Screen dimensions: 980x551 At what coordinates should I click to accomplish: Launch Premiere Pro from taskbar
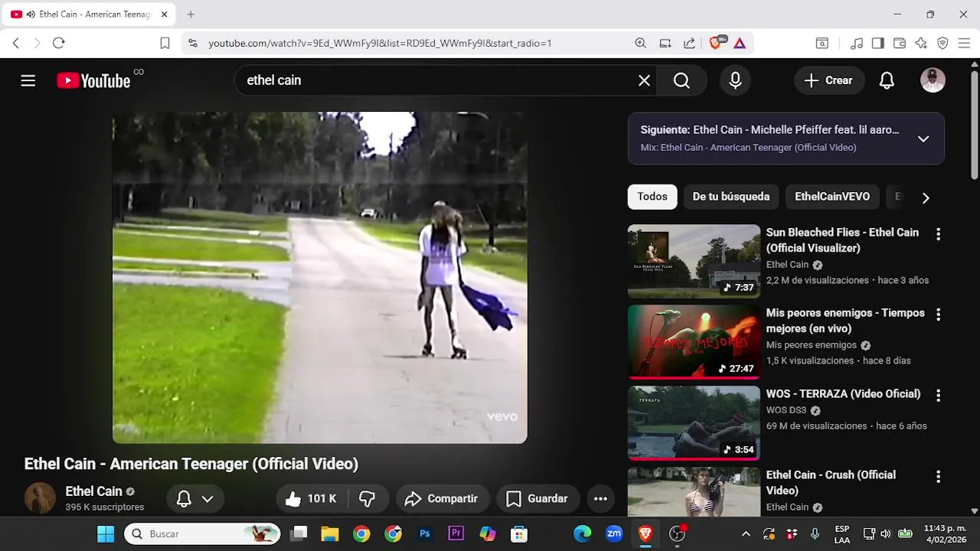[x=456, y=534]
